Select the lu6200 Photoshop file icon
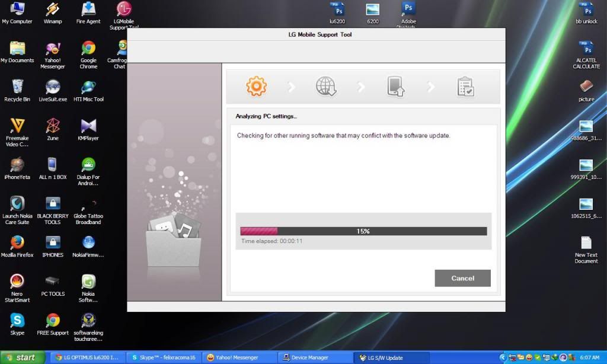This screenshot has width=607, height=364. pos(337,13)
